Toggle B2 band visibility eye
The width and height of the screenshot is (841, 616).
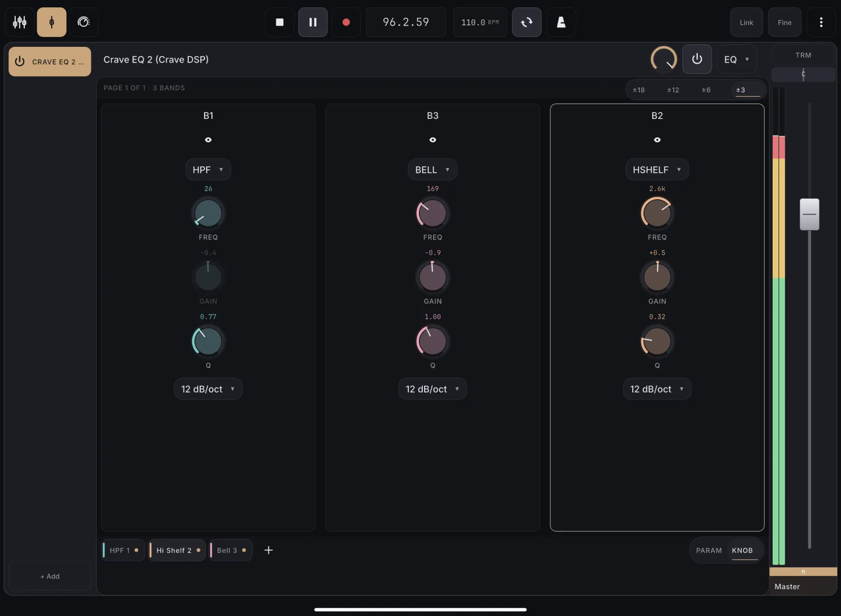tap(657, 140)
